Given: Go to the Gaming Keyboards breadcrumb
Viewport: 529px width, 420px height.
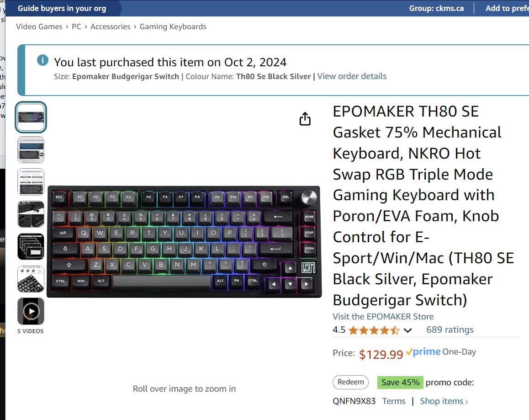Looking at the screenshot, I should (173, 27).
